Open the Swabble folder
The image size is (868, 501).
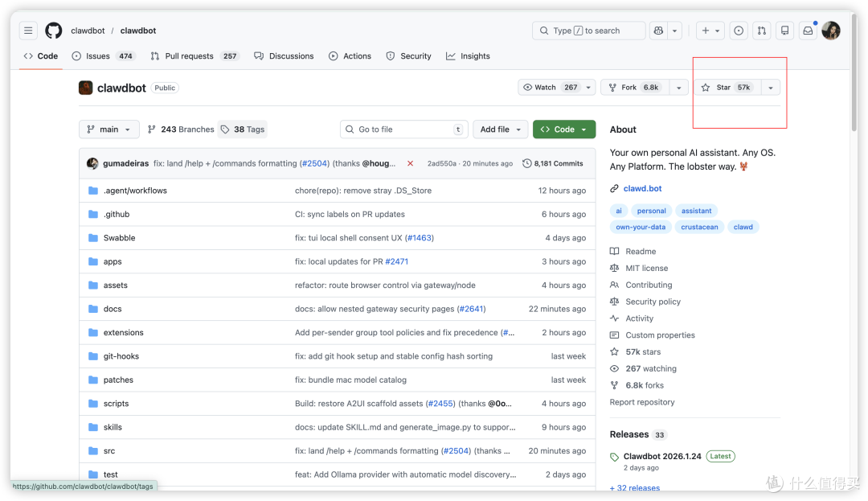[x=119, y=238]
